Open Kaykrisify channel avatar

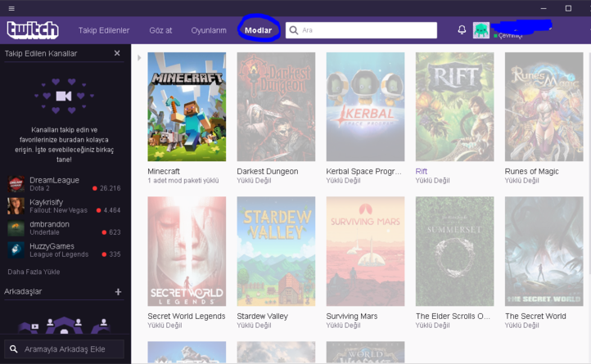tap(16, 206)
